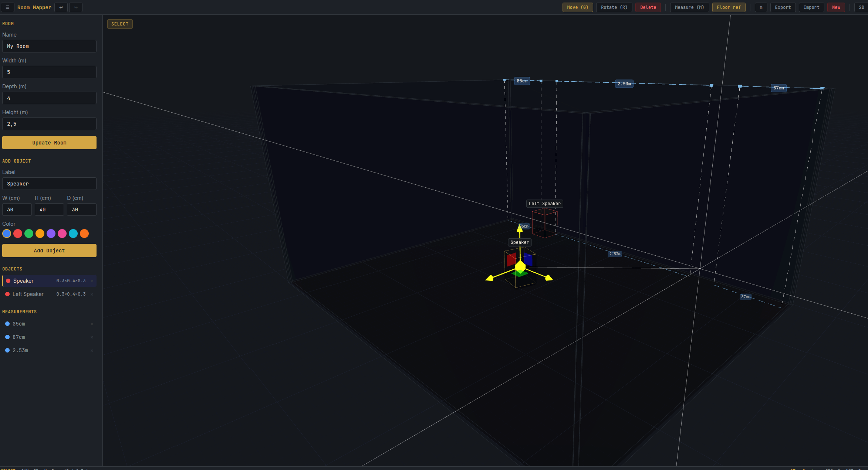Select the Speaker entry in the Objects list
Image resolution: width=868 pixels, height=470 pixels.
tap(23, 280)
